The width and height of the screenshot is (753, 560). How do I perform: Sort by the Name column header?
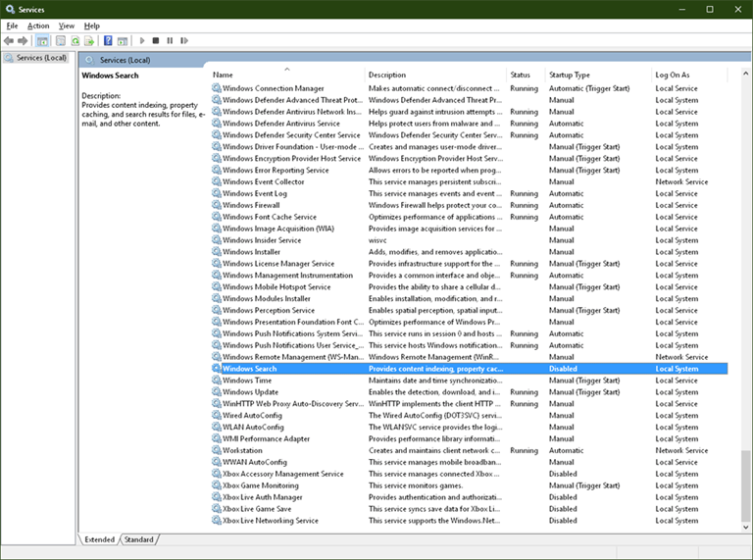click(287, 75)
